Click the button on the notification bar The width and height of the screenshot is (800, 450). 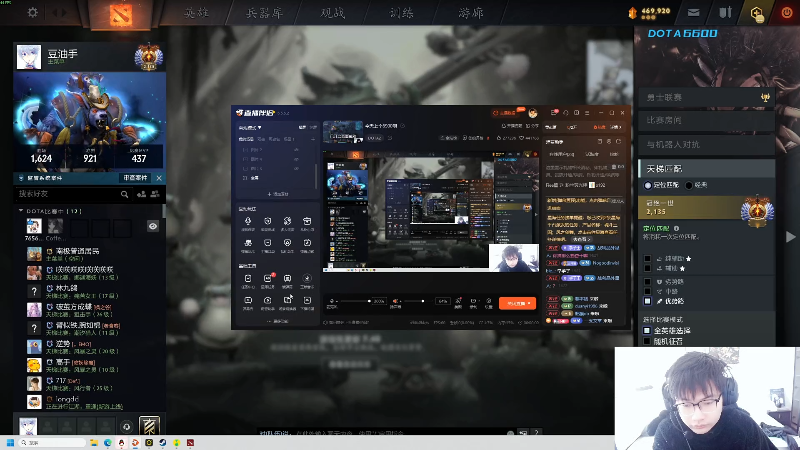click(135, 178)
